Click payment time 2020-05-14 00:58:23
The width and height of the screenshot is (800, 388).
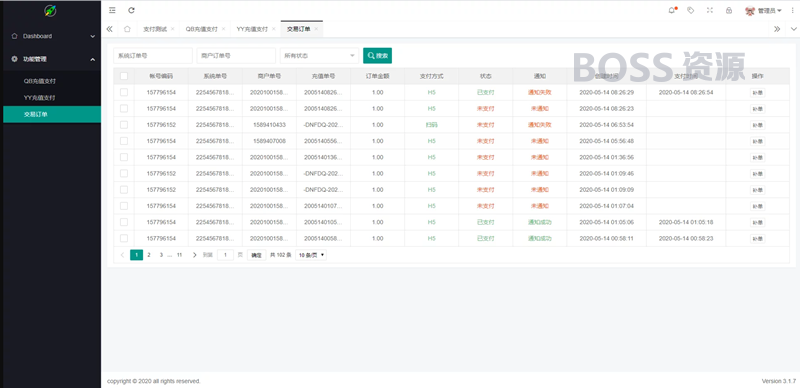[x=686, y=238]
